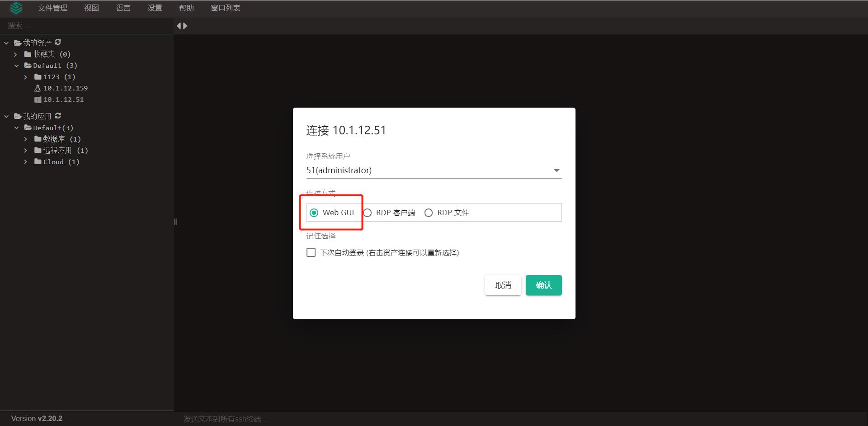Open the 设置 menu

[154, 8]
